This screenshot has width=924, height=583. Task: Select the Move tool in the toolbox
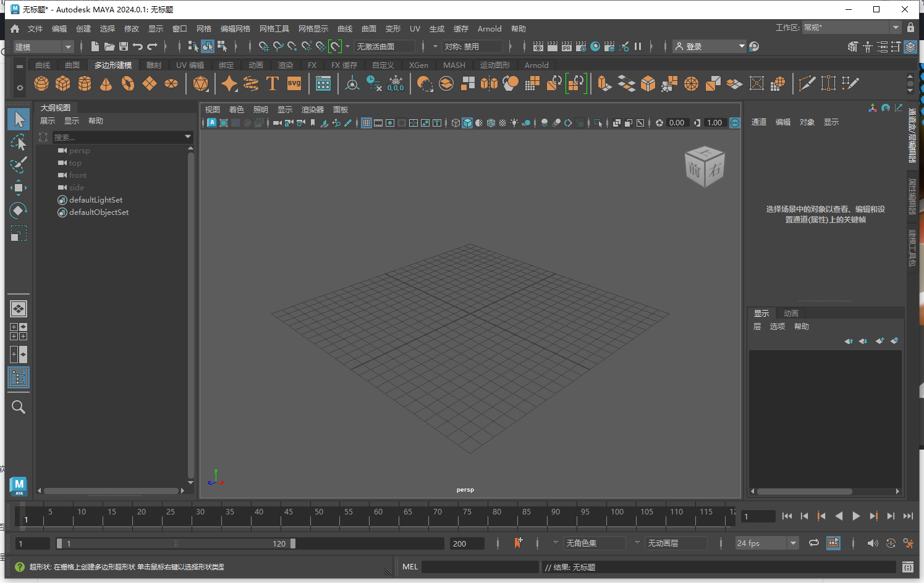[19, 188]
